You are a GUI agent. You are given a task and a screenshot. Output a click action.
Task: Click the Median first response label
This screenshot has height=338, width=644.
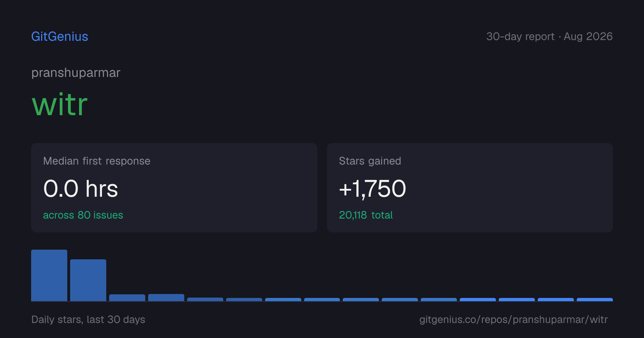coord(97,161)
